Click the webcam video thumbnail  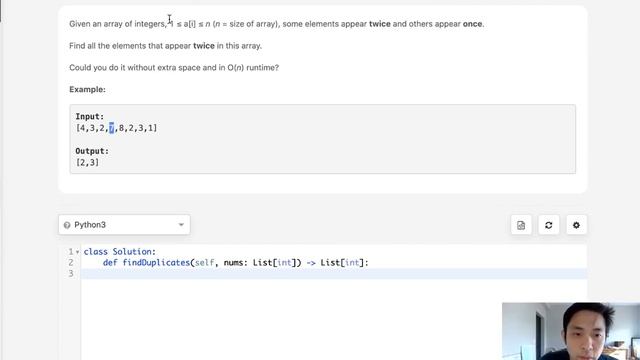click(x=571, y=331)
